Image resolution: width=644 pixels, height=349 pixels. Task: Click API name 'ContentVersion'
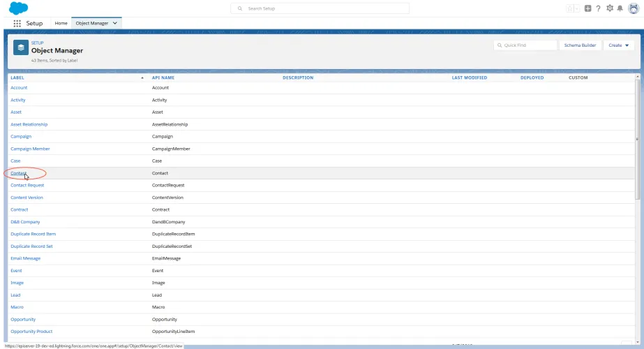coord(167,198)
